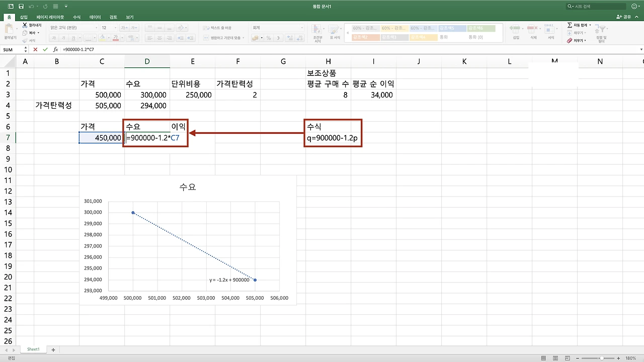The image size is (644, 362).
Task: Apply the 강조색2 cell style
Action: pos(366,37)
